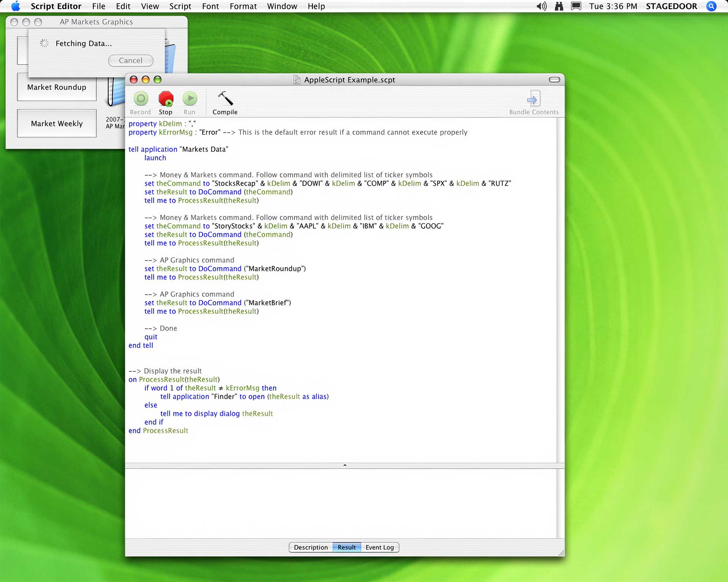The image size is (728, 582).
Task: Click Market Roundup button in AP Markets Graphics
Action: click(x=57, y=87)
